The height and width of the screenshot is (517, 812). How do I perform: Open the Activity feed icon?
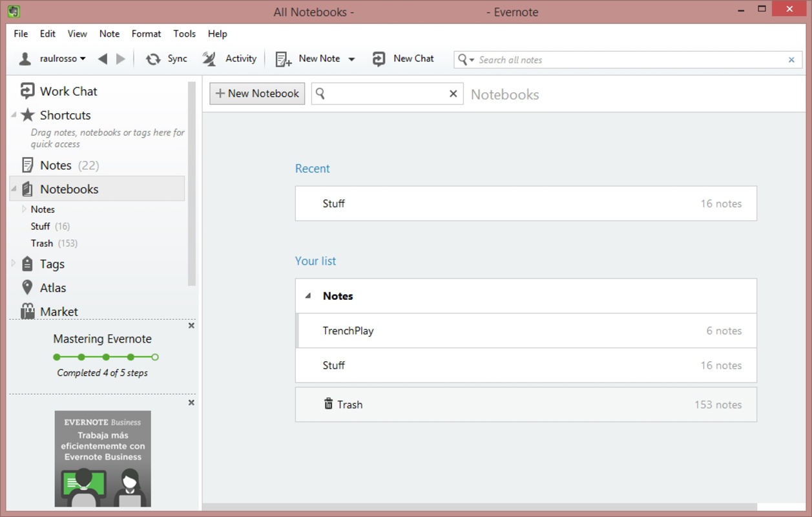point(209,59)
